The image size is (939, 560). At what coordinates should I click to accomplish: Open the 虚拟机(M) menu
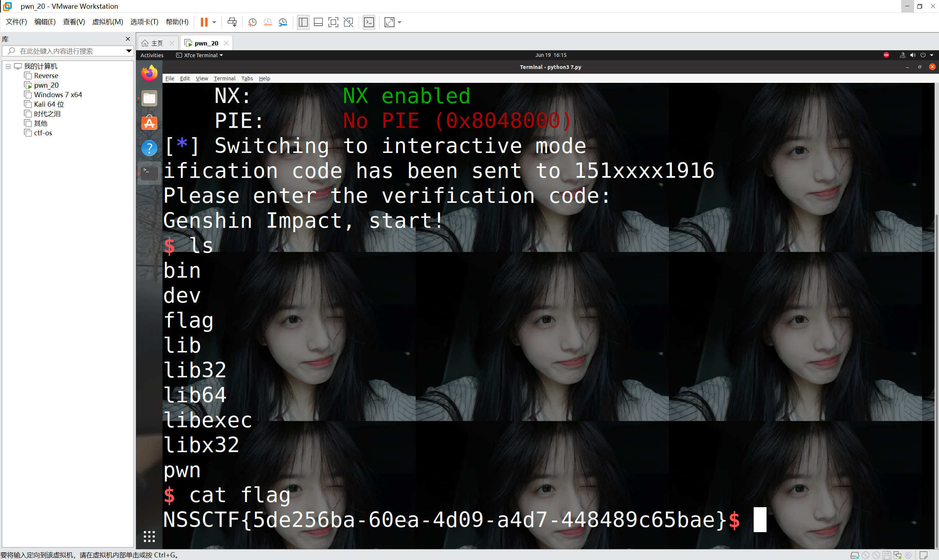coord(108,22)
